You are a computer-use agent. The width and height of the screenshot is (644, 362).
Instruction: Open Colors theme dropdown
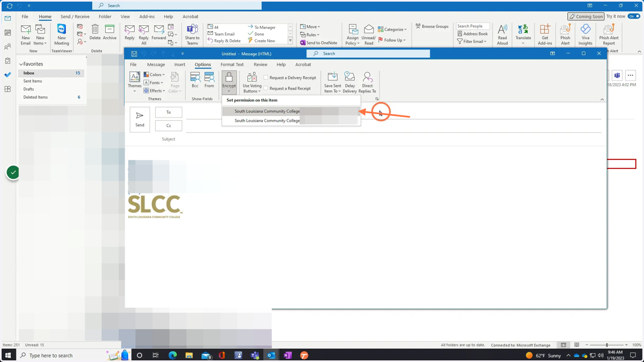coord(155,75)
